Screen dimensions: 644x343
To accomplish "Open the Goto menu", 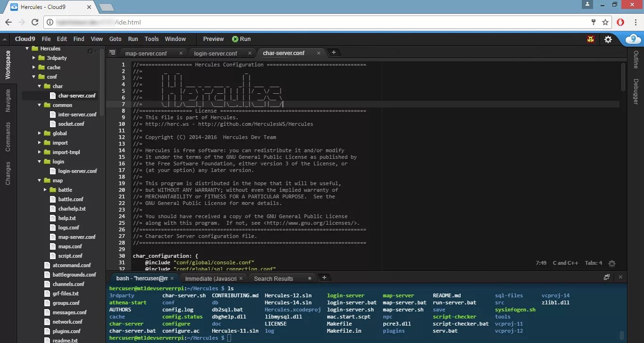I will coord(115,39).
